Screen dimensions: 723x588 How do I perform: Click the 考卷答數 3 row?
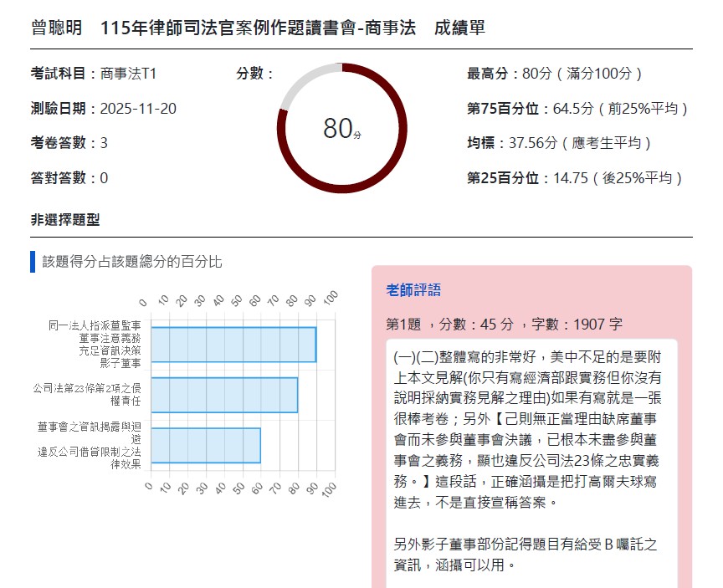(69, 143)
